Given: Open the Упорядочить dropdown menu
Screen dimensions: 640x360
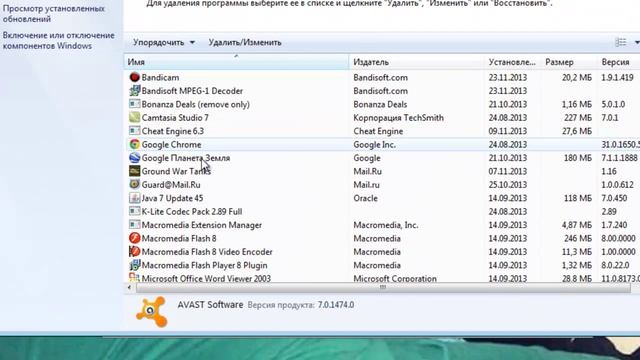Looking at the screenshot, I should click(x=164, y=42).
